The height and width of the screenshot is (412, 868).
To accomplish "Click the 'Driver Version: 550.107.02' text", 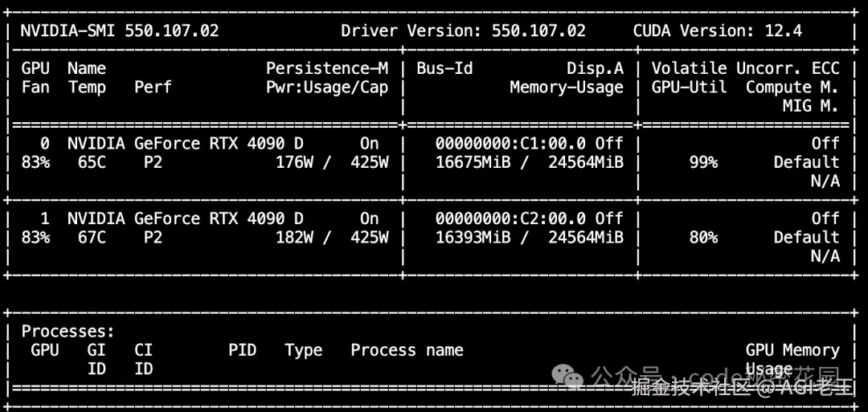I will [464, 31].
